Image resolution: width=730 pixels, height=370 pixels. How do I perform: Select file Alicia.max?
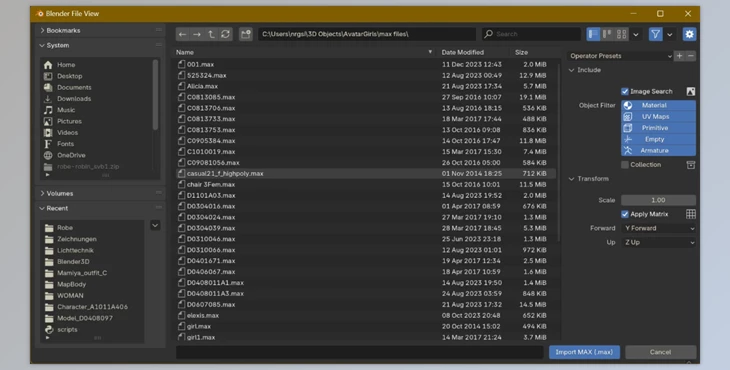pyautogui.click(x=366, y=86)
